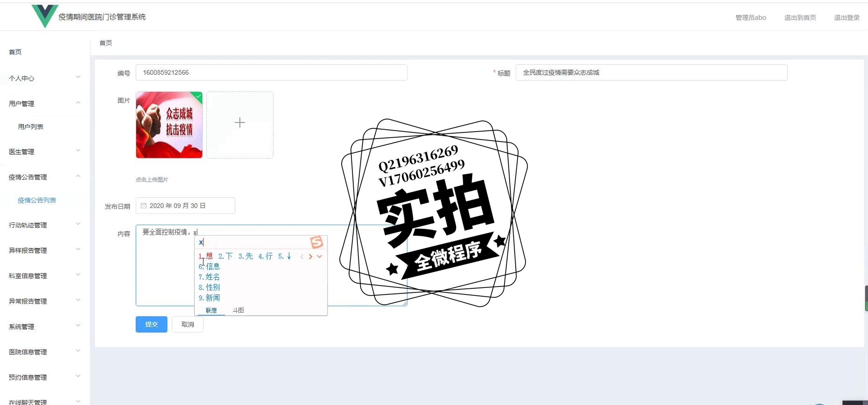Click the Vue logo icon in header
The image size is (868, 405).
[x=45, y=16]
